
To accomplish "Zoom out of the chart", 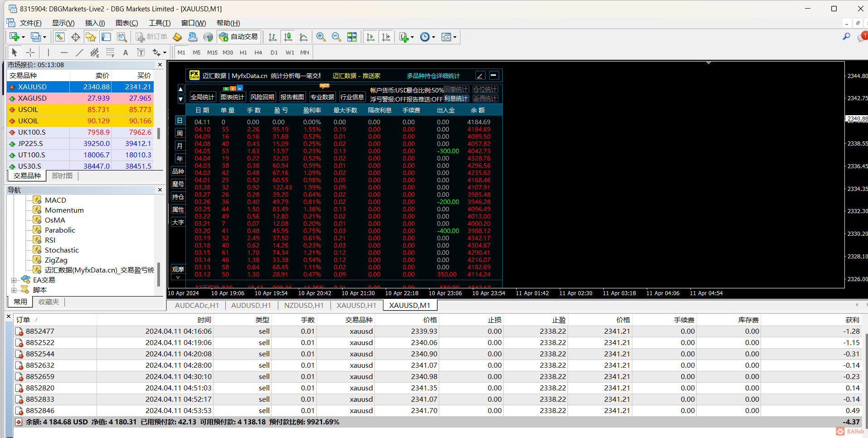I will tap(336, 37).
